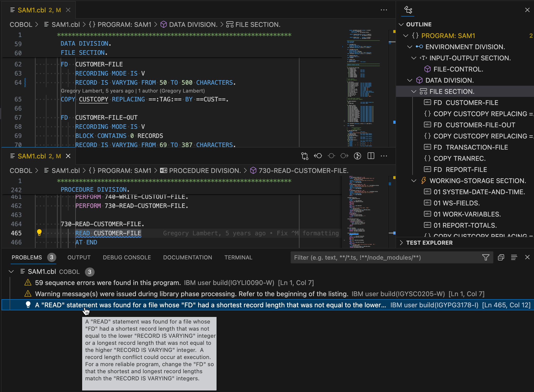Switch to the PROBLEMS tab
The width and height of the screenshot is (534, 392).
(27, 257)
